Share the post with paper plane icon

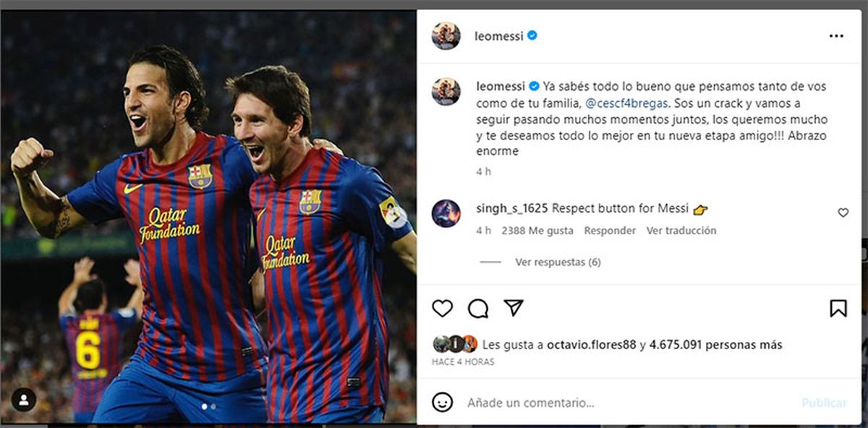pos(513,308)
